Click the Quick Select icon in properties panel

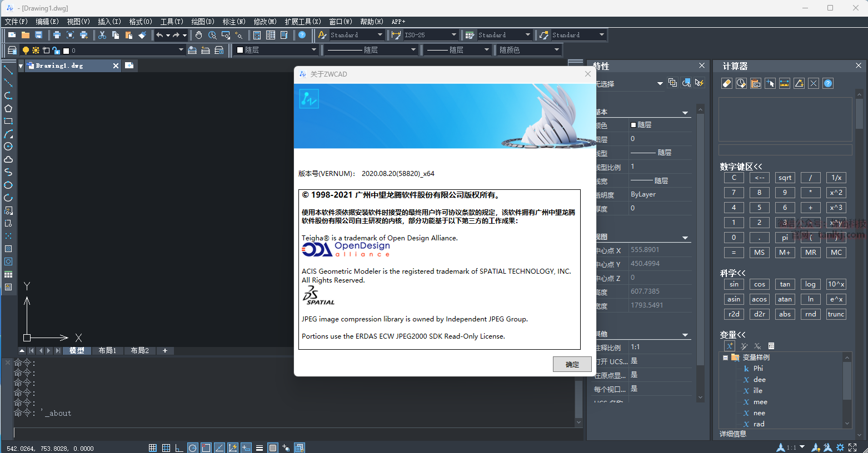699,83
